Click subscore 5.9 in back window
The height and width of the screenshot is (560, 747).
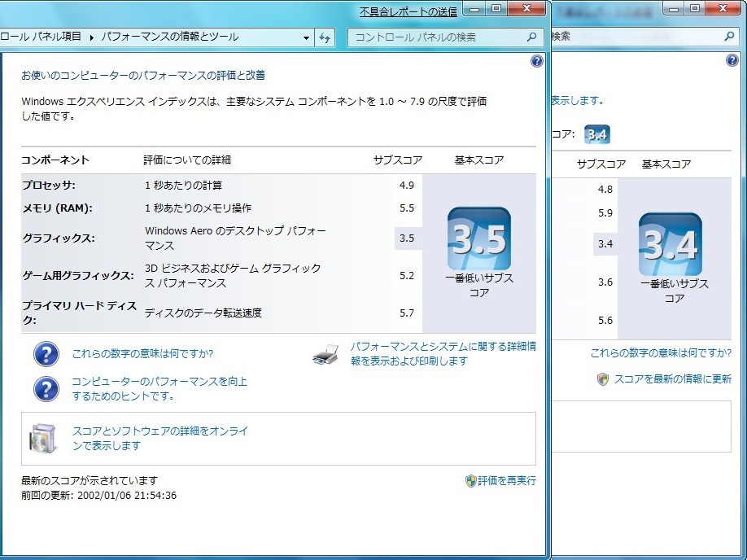tap(605, 213)
